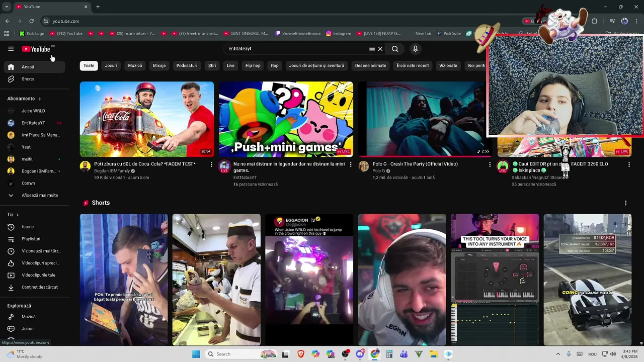This screenshot has height=362, width=644.
Task: Launch Brave browser from taskbar
Action: [x=301, y=354]
